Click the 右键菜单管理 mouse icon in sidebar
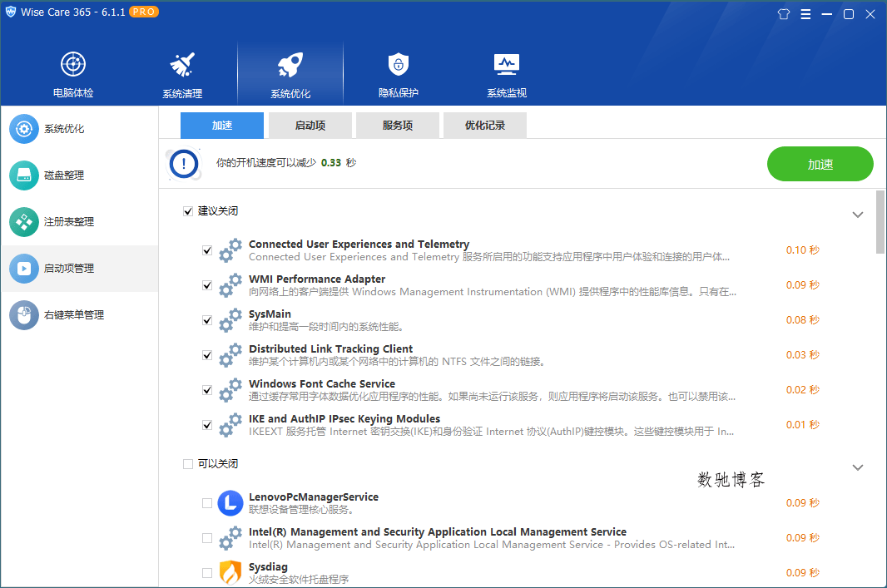Viewport: 887px width, 588px height. (24, 315)
